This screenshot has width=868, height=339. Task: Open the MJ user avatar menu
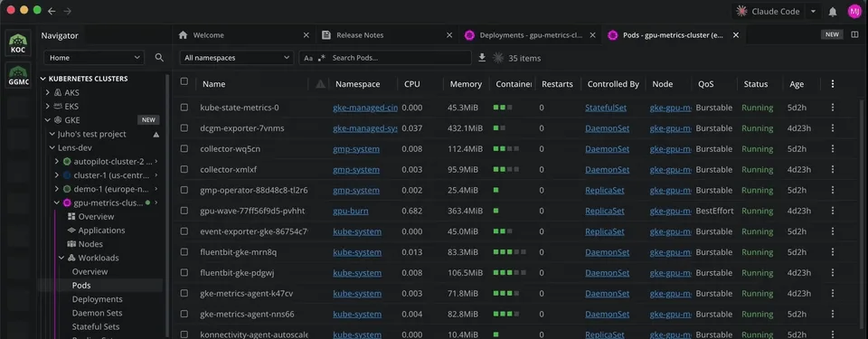point(854,12)
